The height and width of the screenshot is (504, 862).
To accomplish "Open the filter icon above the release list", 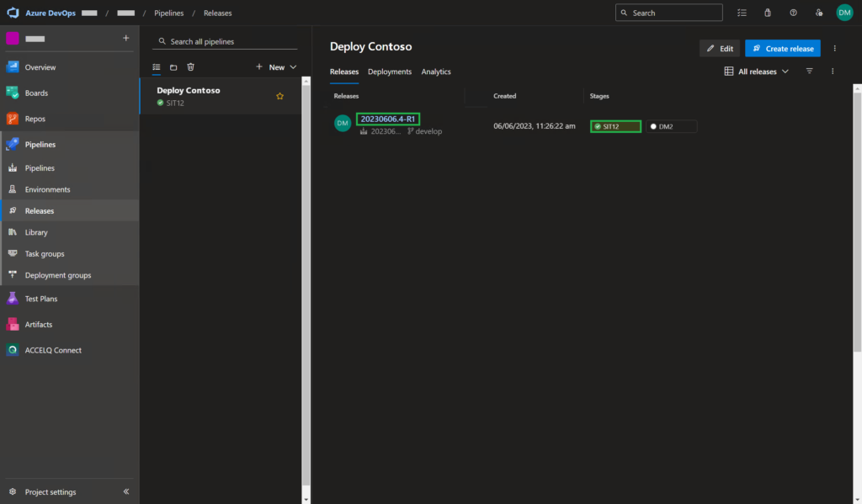I will 809,72.
